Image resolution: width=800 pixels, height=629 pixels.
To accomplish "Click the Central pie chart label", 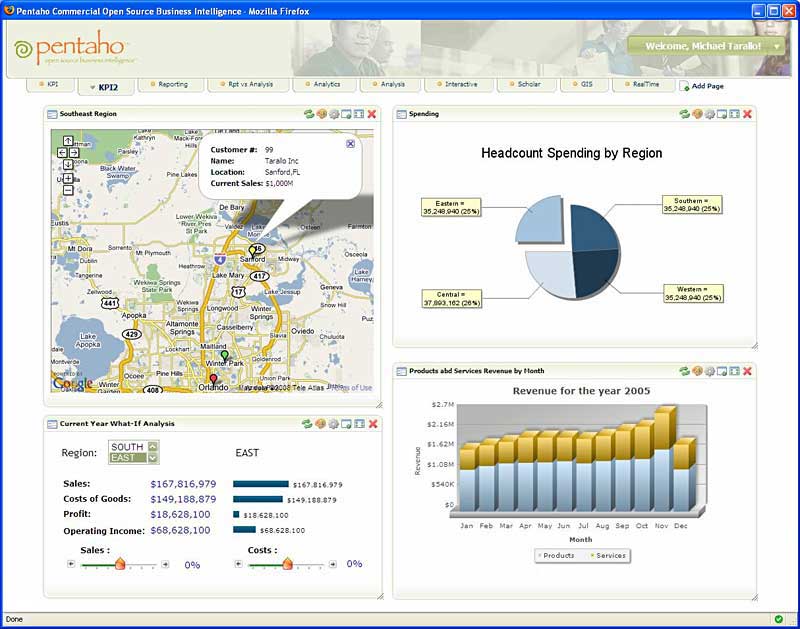I will pyautogui.click(x=452, y=298).
